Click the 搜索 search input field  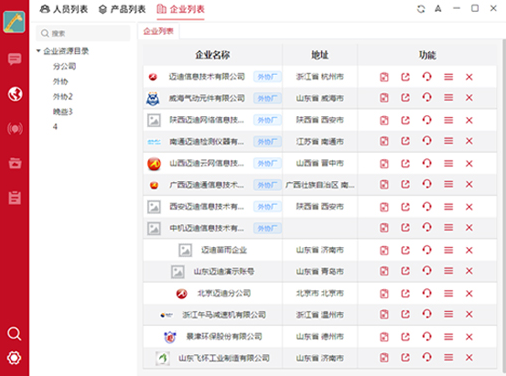pos(83,33)
